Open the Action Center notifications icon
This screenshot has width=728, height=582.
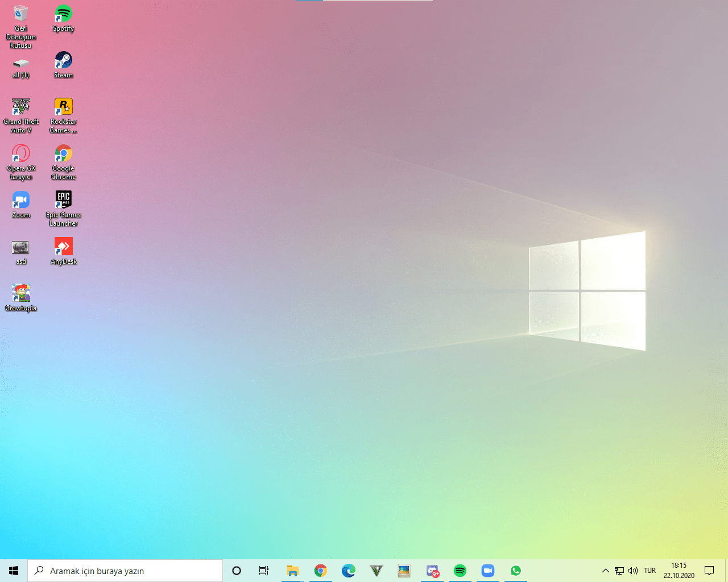click(x=709, y=571)
